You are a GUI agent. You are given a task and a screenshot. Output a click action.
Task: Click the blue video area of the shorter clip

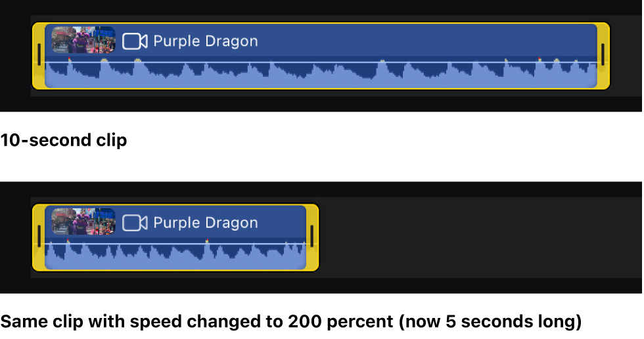coord(283,222)
